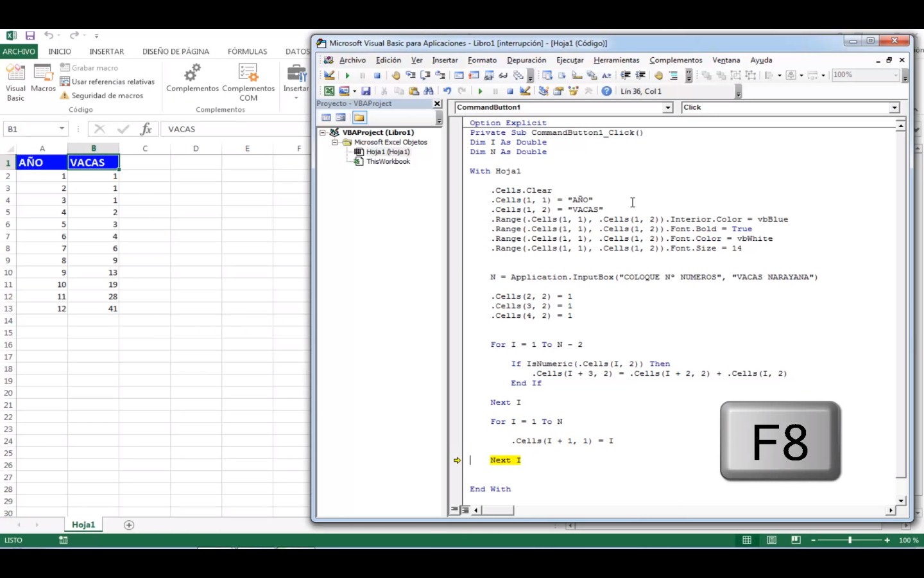
Task: Toggle Procedure View button below code
Action: coord(455,510)
